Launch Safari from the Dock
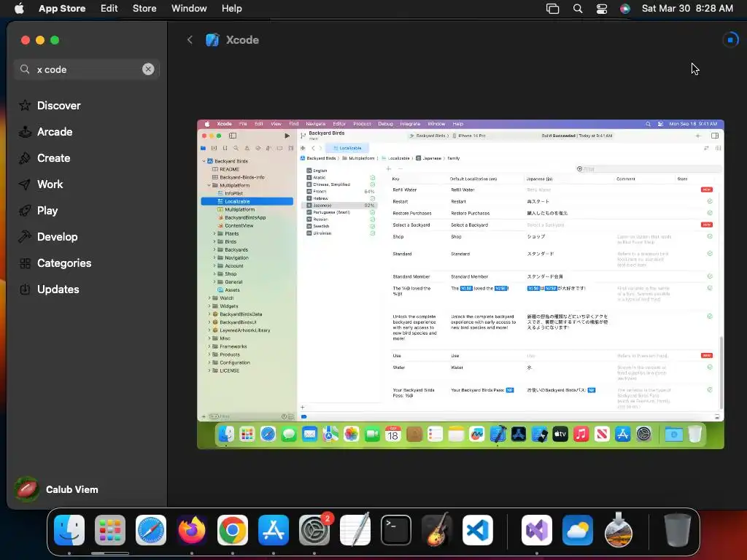 coord(151,530)
